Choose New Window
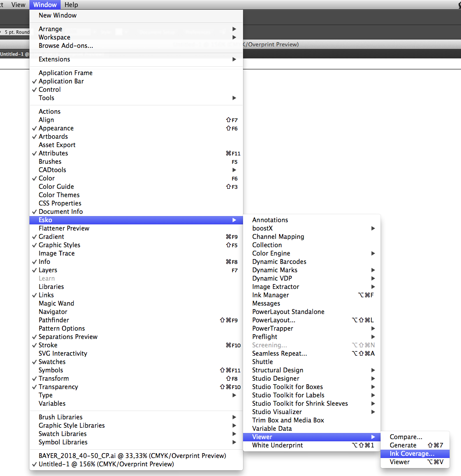This screenshot has width=461, height=476. tap(136, 15)
